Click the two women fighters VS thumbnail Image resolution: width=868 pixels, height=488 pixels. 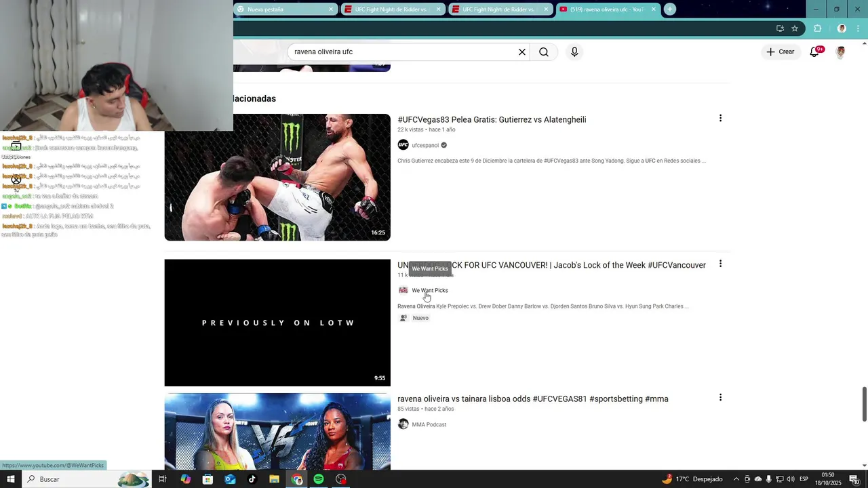(x=277, y=432)
